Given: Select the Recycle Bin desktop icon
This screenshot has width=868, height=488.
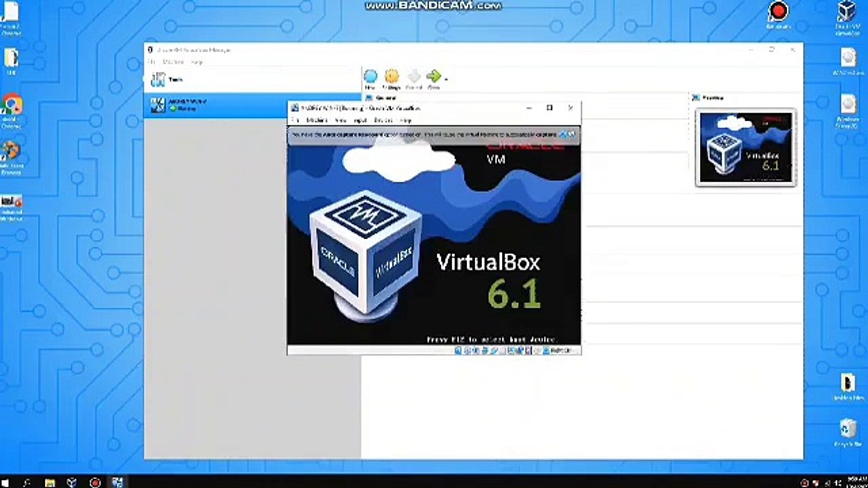Looking at the screenshot, I should point(848,433).
